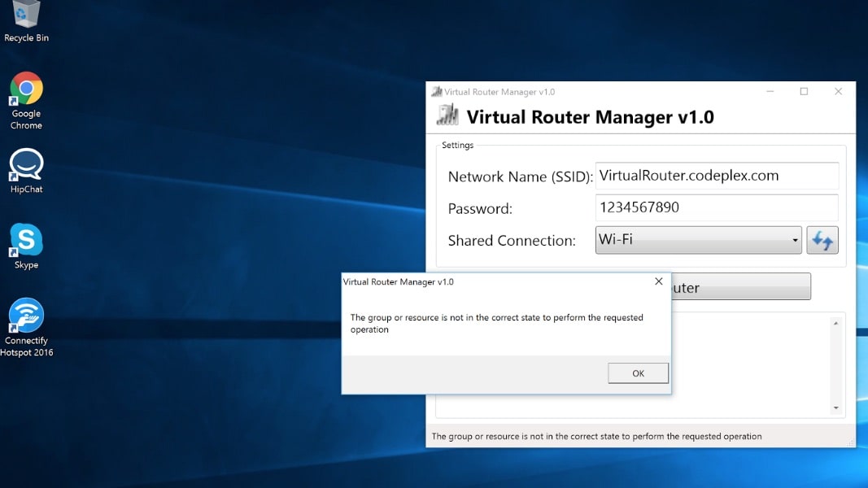Screen dimensions: 868x488
Task: Click the peers list scroll up arrow
Action: pyautogui.click(x=835, y=324)
